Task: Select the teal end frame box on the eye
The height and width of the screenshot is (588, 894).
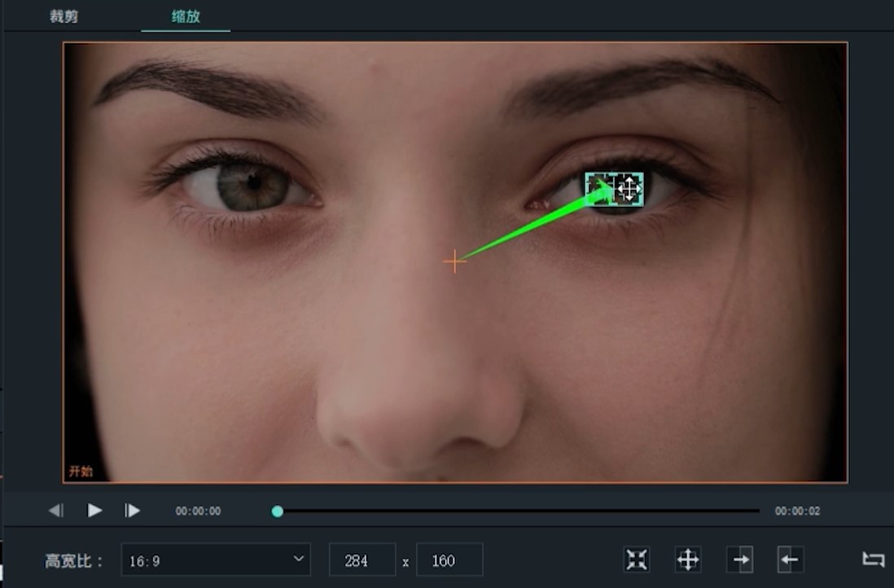Action: (x=615, y=189)
